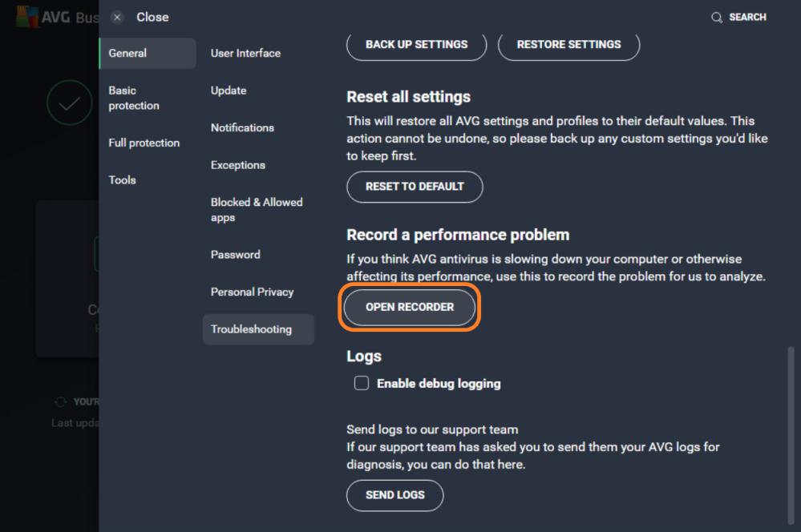This screenshot has height=532, width=801.
Task: Open the performance problem recorder
Action: click(x=410, y=307)
